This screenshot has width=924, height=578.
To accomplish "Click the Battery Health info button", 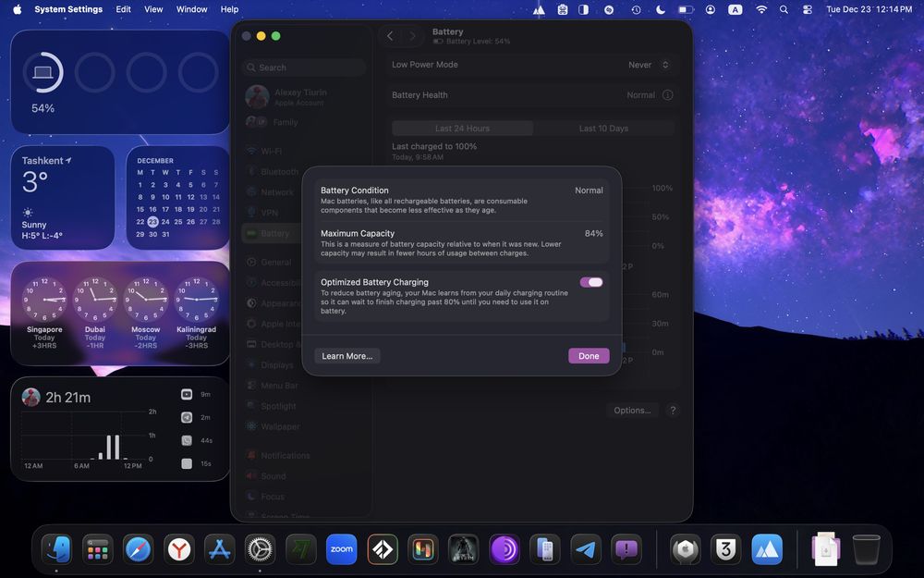I will click(x=668, y=95).
